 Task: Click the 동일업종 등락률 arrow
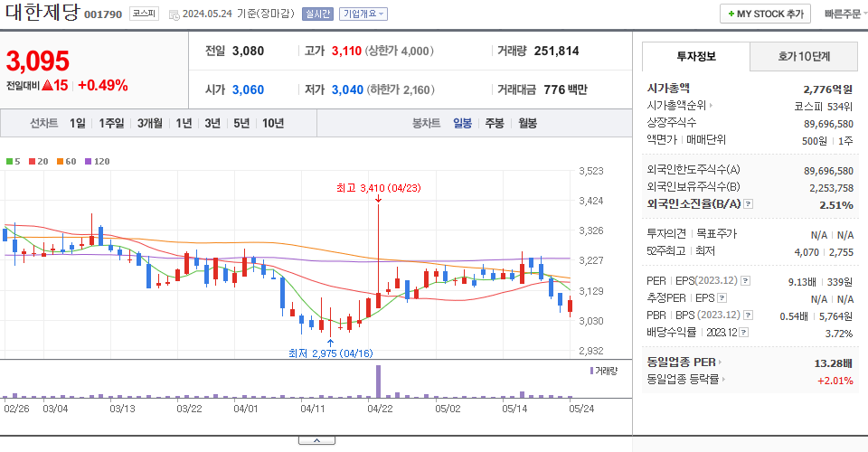pos(723,380)
